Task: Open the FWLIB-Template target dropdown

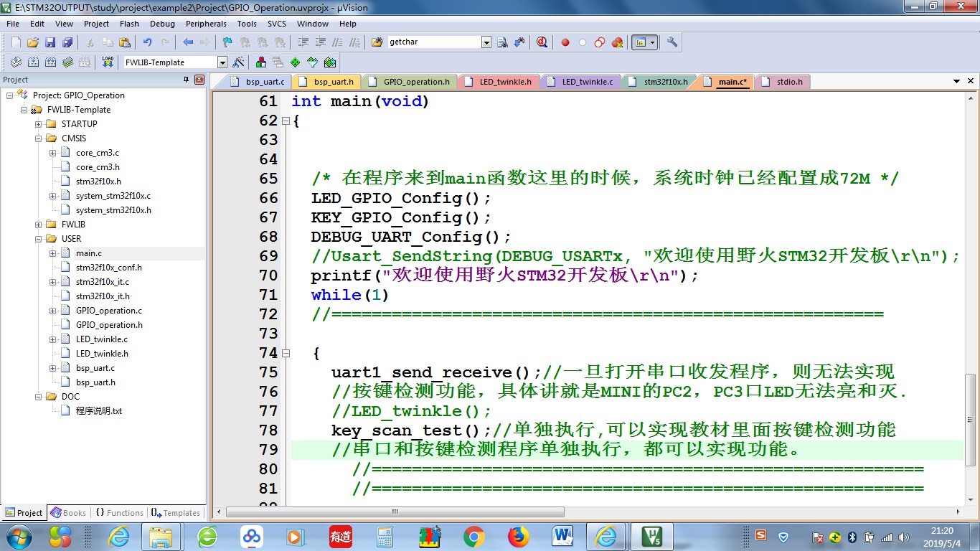Action: (x=222, y=62)
